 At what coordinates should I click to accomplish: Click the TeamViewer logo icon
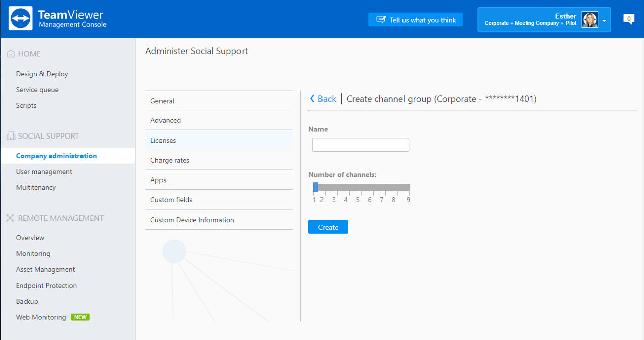[x=21, y=19]
